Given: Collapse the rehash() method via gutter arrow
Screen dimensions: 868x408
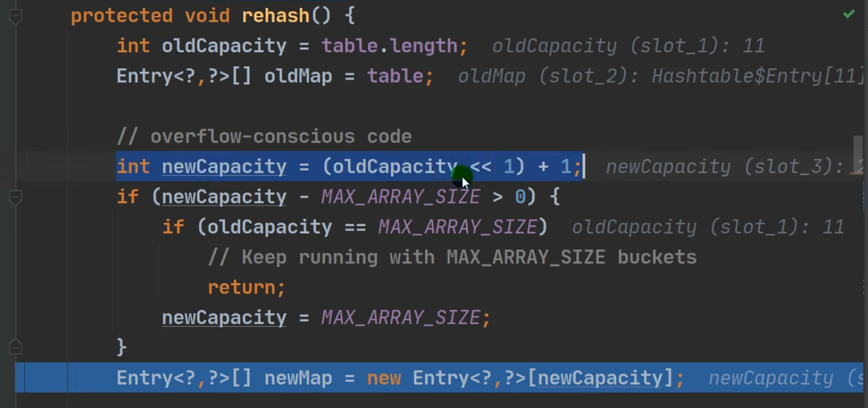Looking at the screenshot, I should click(16, 16).
